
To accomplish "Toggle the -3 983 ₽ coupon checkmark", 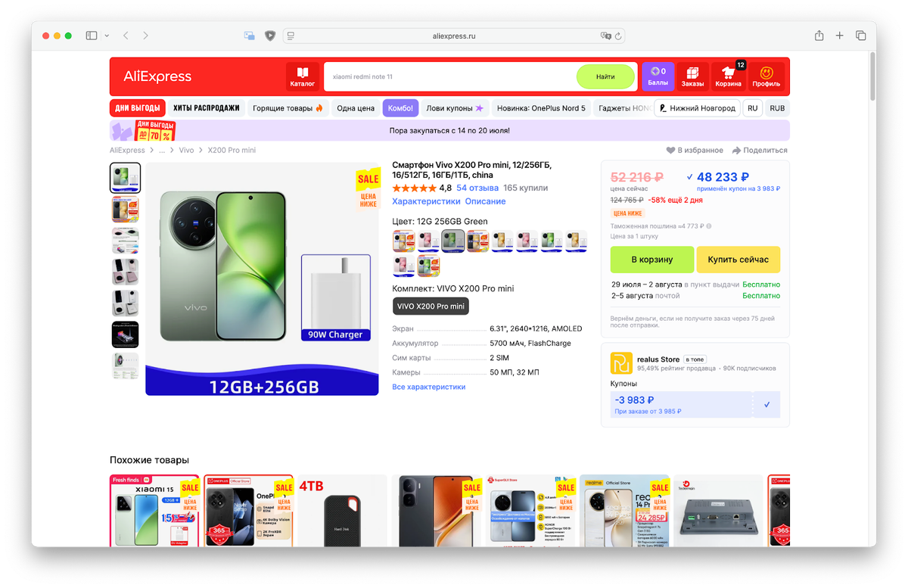I will 767,405.
